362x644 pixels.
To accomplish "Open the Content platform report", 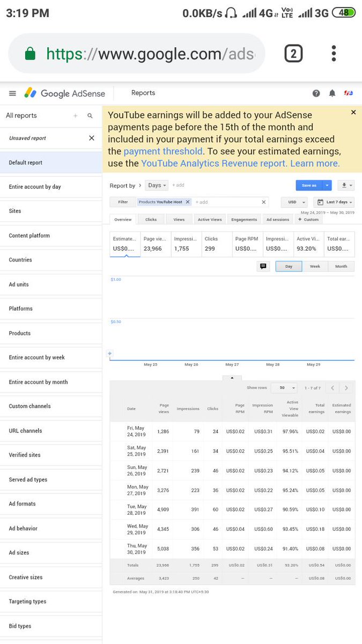I will 51,236.
